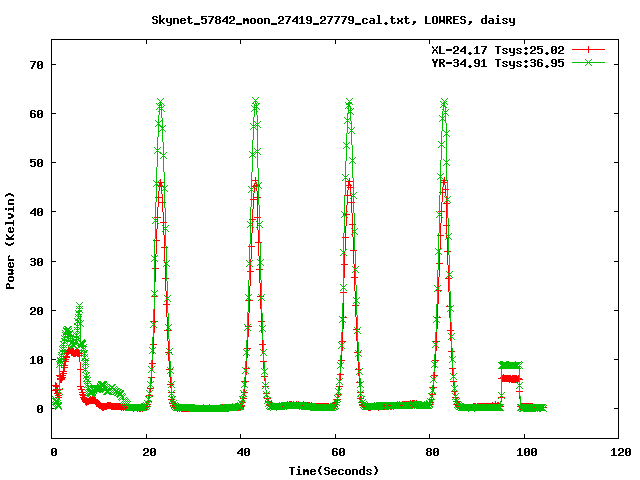Click the Power (Kelvin) axis label

pyautogui.click(x=10, y=241)
